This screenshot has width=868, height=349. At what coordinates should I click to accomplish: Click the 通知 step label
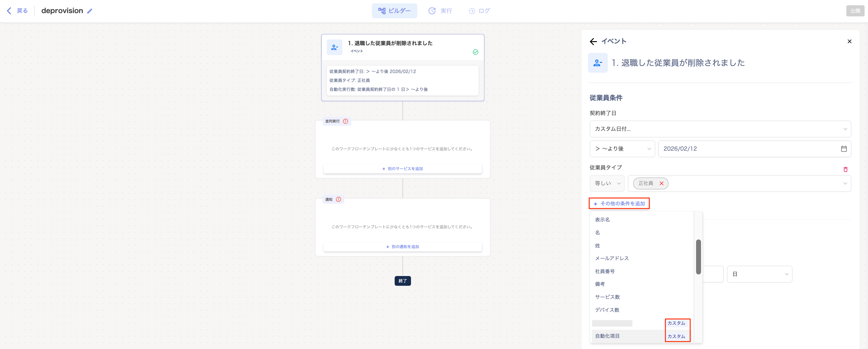tap(329, 200)
